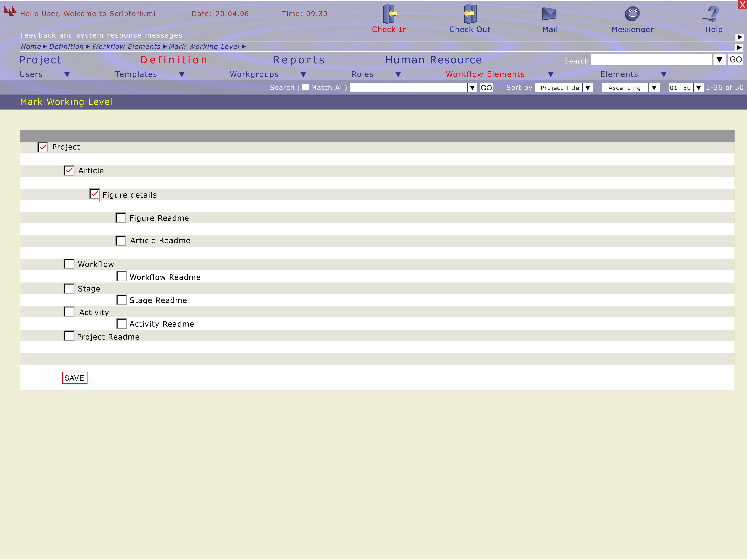The width and height of the screenshot is (747, 560).
Task: Enable the Workflow Readme checkbox
Action: (121, 276)
